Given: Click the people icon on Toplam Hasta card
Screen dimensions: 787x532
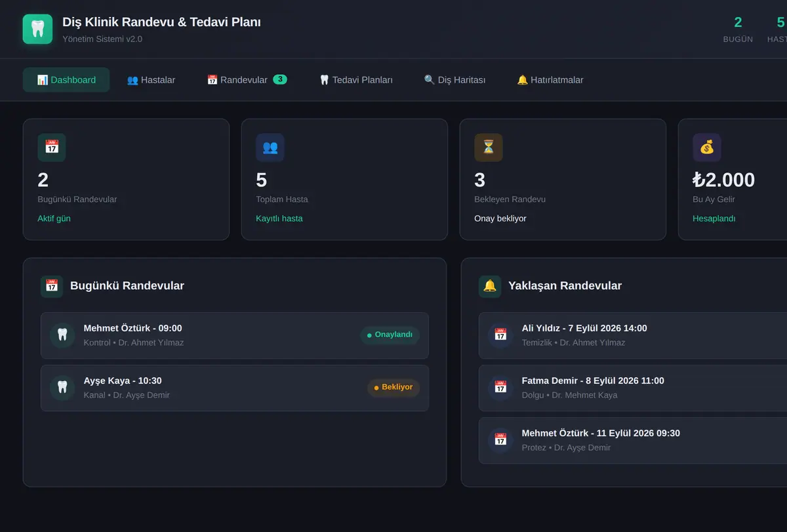Looking at the screenshot, I should (270, 148).
